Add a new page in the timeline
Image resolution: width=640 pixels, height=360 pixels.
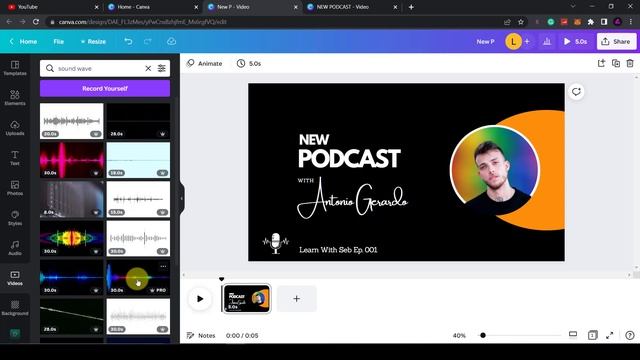(296, 299)
